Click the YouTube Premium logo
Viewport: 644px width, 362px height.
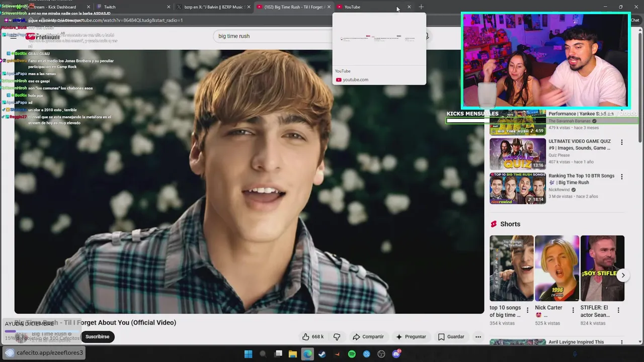(44, 36)
